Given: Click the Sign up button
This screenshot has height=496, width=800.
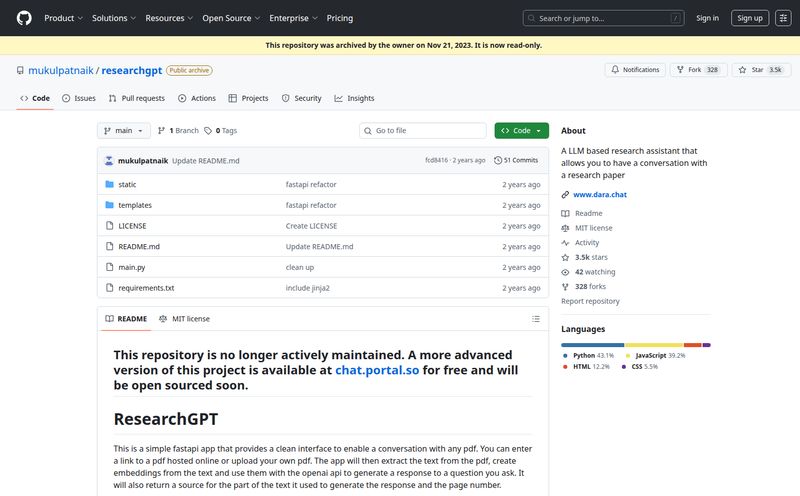Looking at the screenshot, I should click(749, 18).
